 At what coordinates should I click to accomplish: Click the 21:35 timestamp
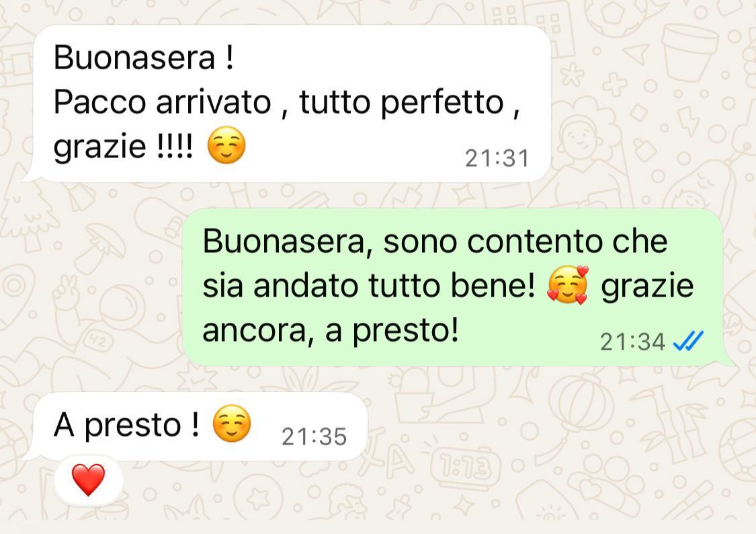tap(314, 436)
